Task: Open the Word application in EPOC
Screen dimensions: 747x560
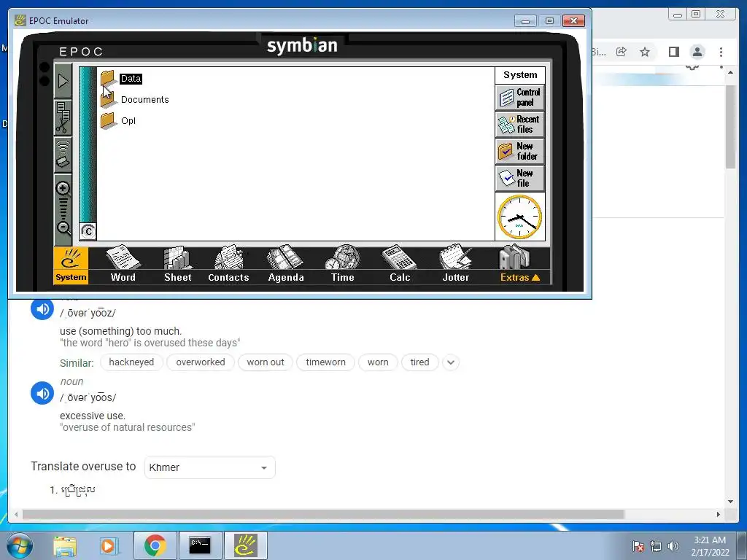Action: click(x=123, y=264)
